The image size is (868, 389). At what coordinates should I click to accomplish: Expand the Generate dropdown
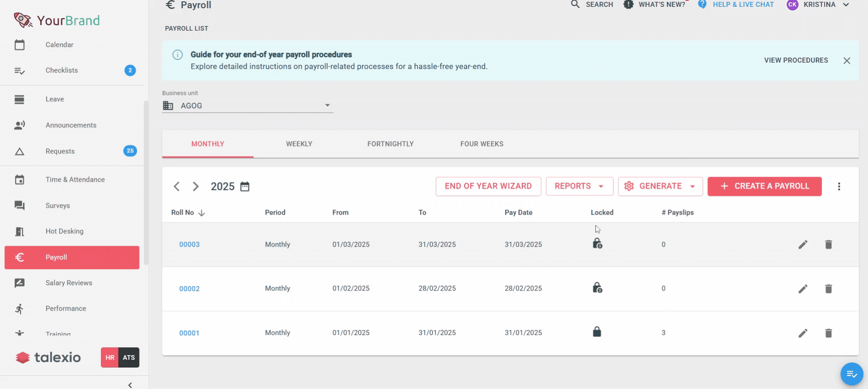click(x=660, y=186)
